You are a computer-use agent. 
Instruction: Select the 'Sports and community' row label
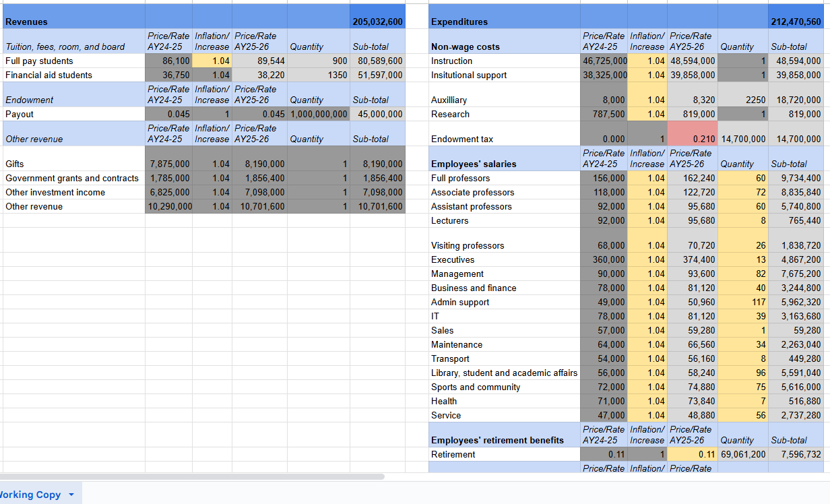click(x=504, y=387)
